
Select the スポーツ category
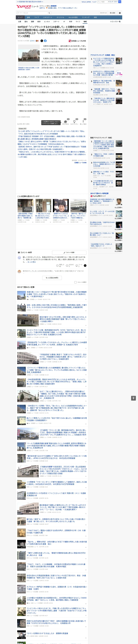(x=56, y=21)
